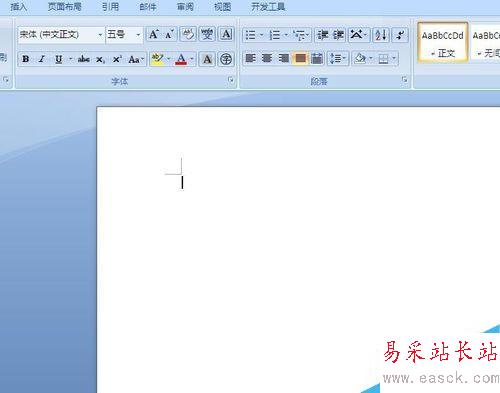Open the 审阅 tab
The width and height of the screenshot is (500, 393).
click(185, 7)
